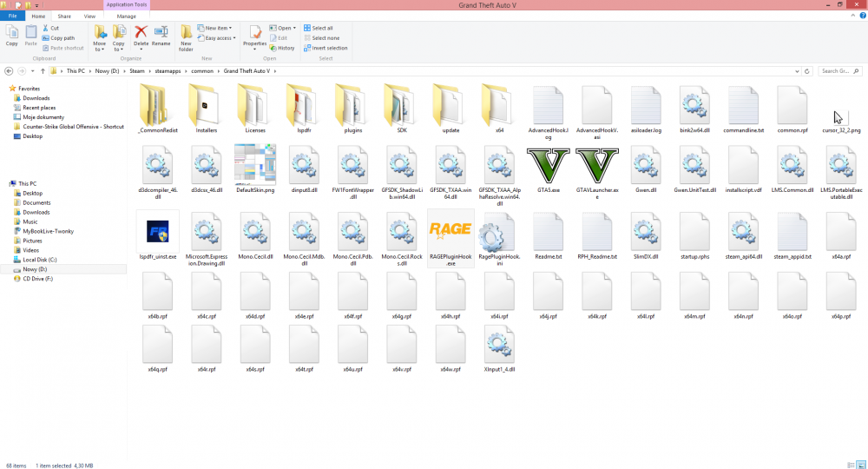
Task: Click the Steam breadcrumb segment
Action: (137, 71)
